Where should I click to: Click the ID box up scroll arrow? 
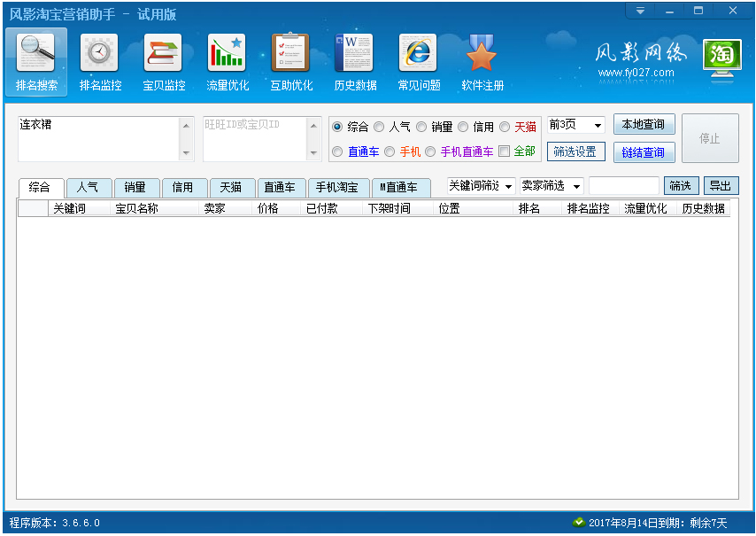313,126
